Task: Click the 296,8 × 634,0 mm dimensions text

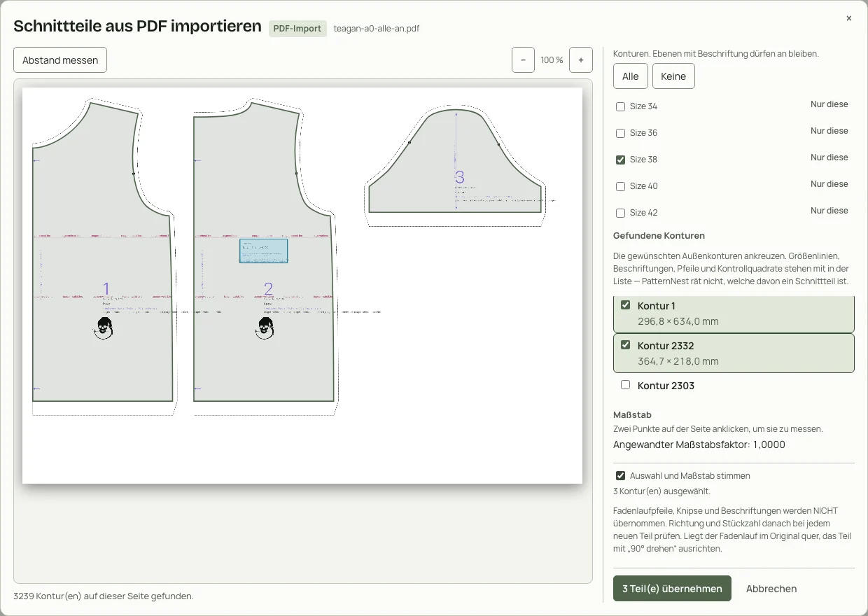Action: pyautogui.click(x=678, y=321)
